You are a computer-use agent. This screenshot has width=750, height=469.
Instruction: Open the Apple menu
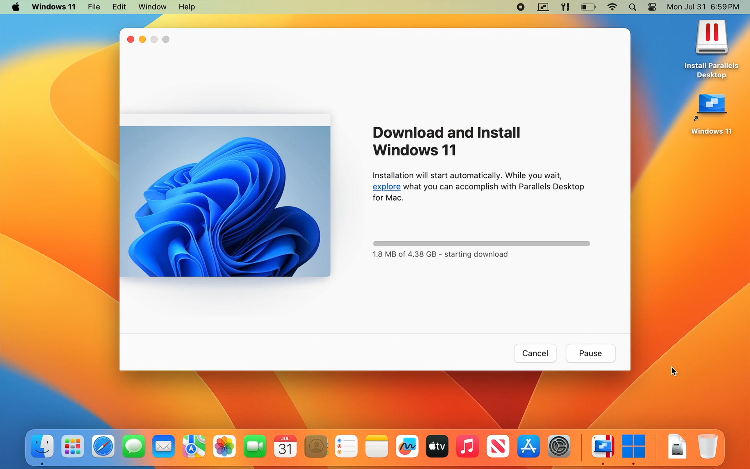(16, 7)
